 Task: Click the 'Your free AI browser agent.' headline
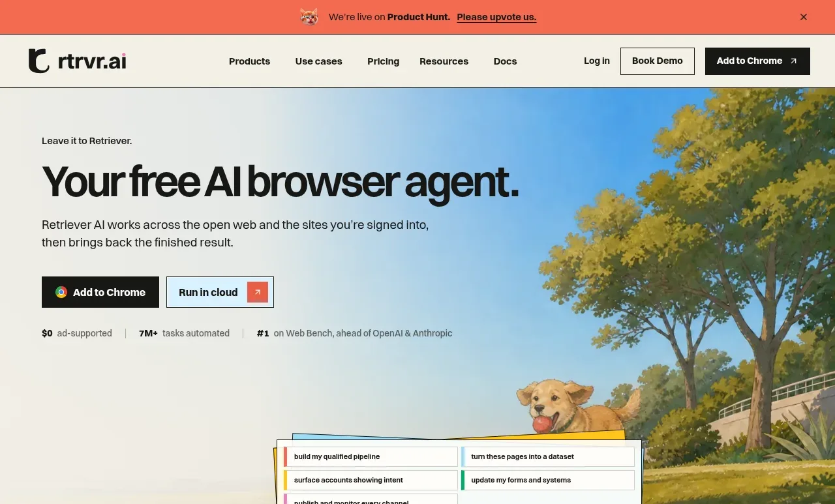point(281,182)
